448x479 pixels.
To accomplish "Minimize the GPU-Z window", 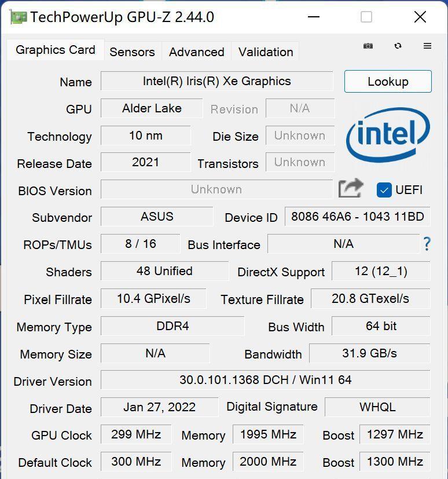I will pyautogui.click(x=313, y=17).
